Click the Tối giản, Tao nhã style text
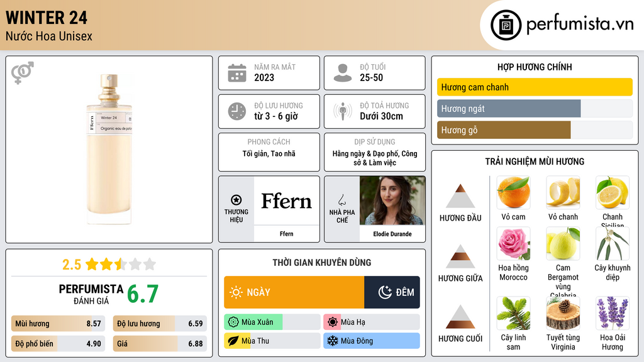The image size is (644, 362). (x=269, y=153)
